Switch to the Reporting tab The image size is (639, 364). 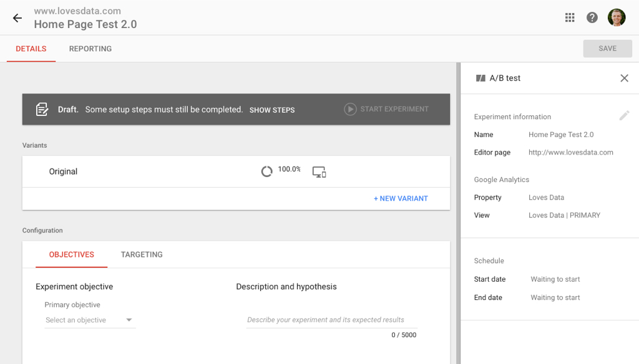[90, 48]
